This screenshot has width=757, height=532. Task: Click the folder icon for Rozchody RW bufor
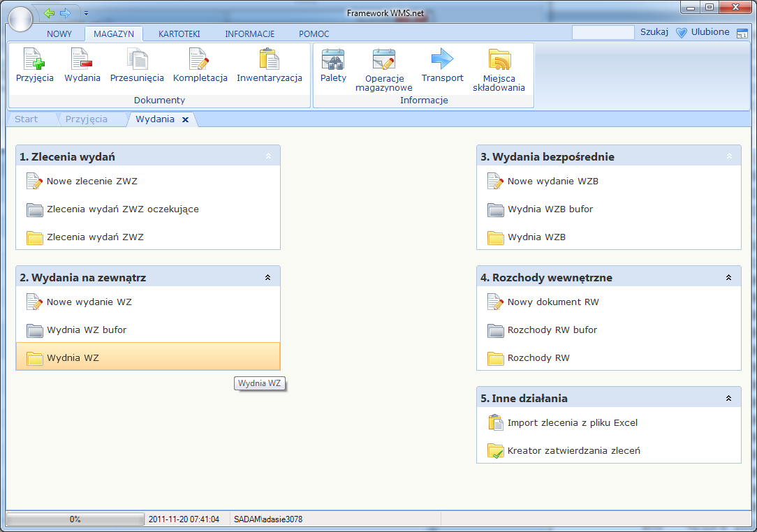(x=495, y=330)
